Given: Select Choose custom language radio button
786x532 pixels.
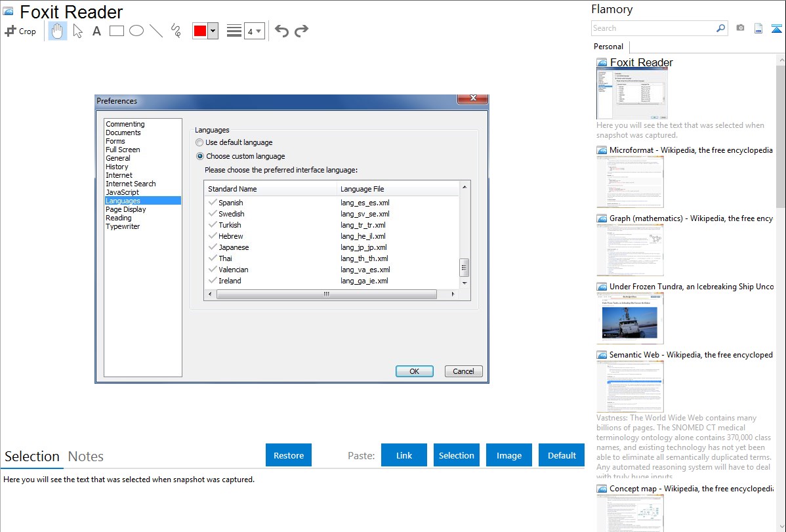Looking at the screenshot, I should [200, 156].
